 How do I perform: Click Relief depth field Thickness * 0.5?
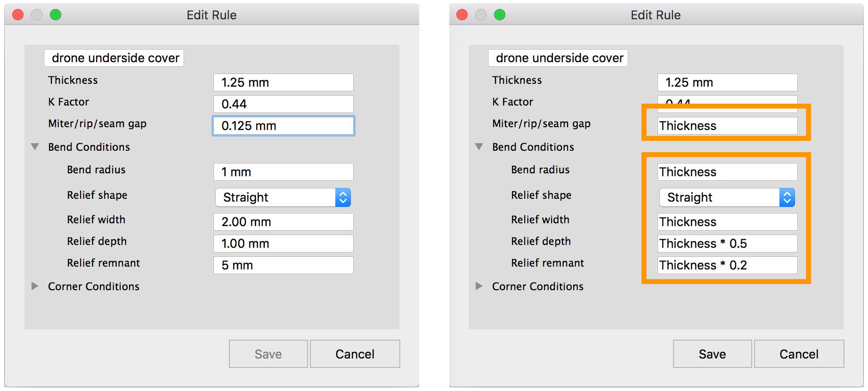tap(727, 244)
